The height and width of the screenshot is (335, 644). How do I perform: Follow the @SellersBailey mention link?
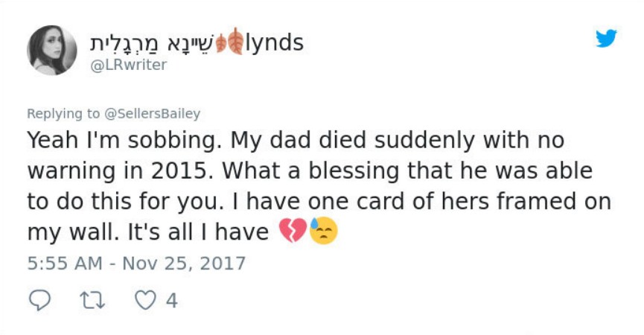[x=152, y=114]
